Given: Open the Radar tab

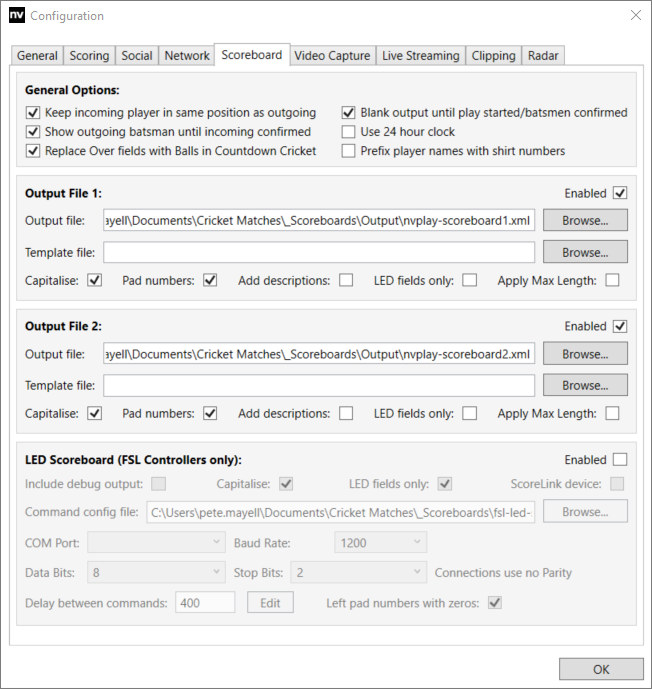Looking at the screenshot, I should pyautogui.click(x=543, y=56).
